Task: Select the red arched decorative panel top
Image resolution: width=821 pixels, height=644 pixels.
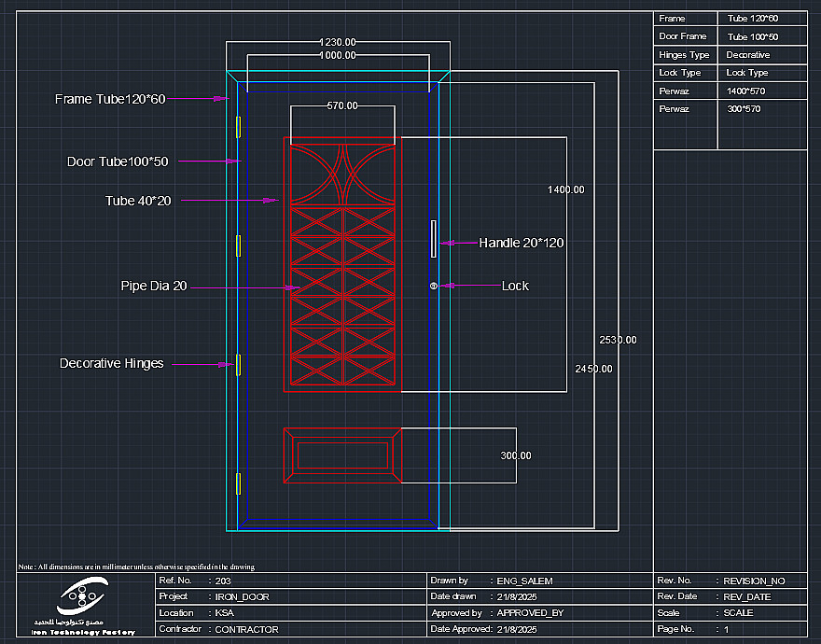Action: click(342, 174)
